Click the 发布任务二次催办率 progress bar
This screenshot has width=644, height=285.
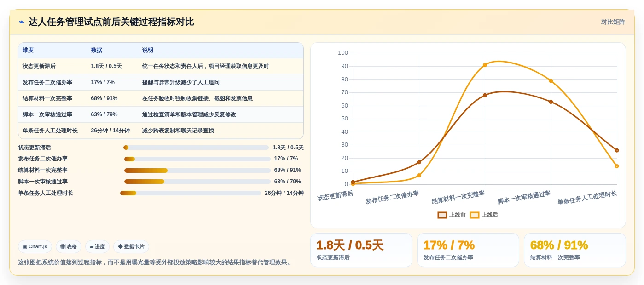pyautogui.click(x=197, y=159)
